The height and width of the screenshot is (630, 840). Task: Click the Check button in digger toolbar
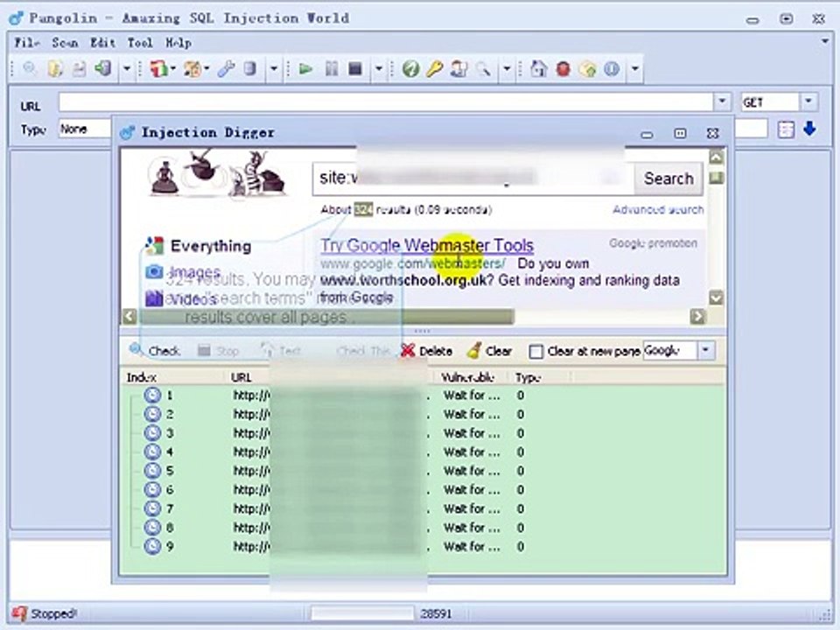pyautogui.click(x=155, y=350)
